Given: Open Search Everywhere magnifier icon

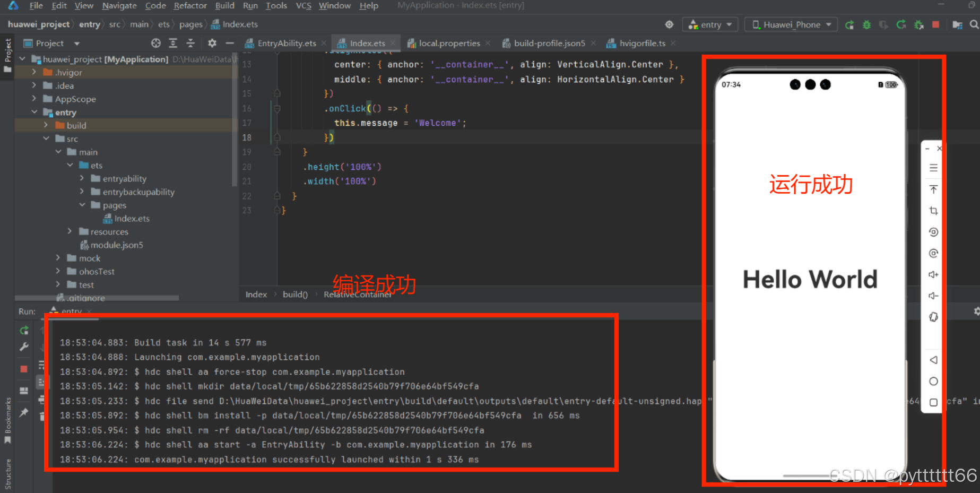Looking at the screenshot, I should tap(974, 24).
